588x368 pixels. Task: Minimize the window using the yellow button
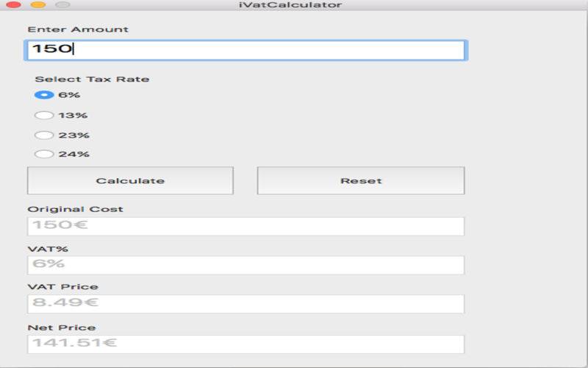37,5
